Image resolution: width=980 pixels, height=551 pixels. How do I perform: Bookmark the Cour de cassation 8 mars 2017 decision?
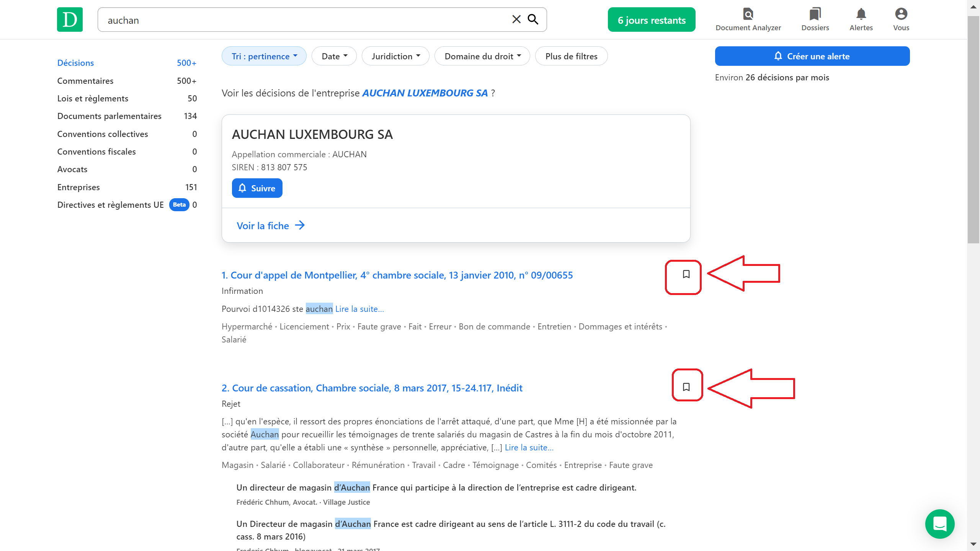(686, 387)
